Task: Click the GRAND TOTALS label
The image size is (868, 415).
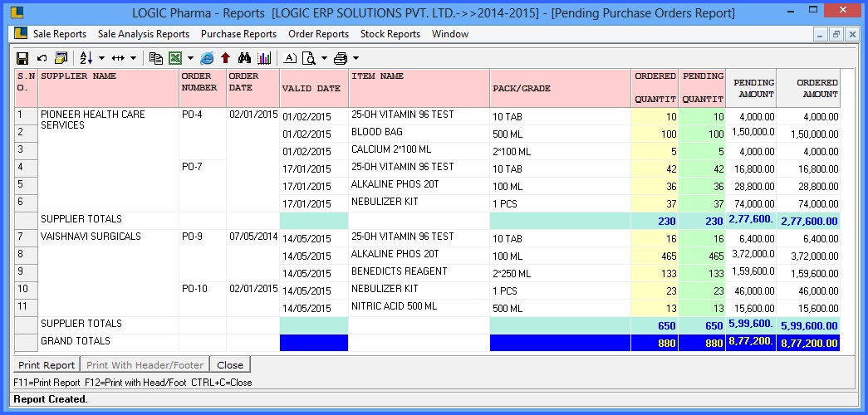Action: click(76, 341)
